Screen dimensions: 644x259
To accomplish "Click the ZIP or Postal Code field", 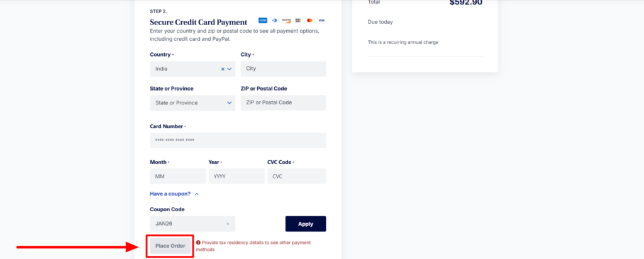I will 283,102.
